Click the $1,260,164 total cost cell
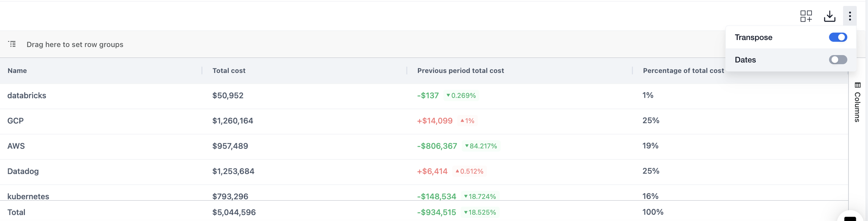The image size is (868, 221). [233, 121]
